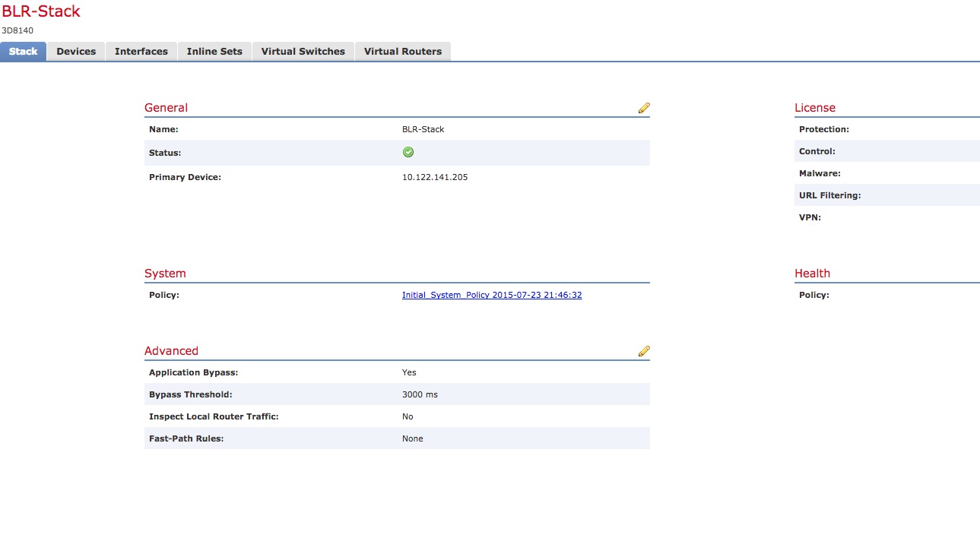Click the Bypass Threshold: label
980x554 pixels.
click(191, 394)
